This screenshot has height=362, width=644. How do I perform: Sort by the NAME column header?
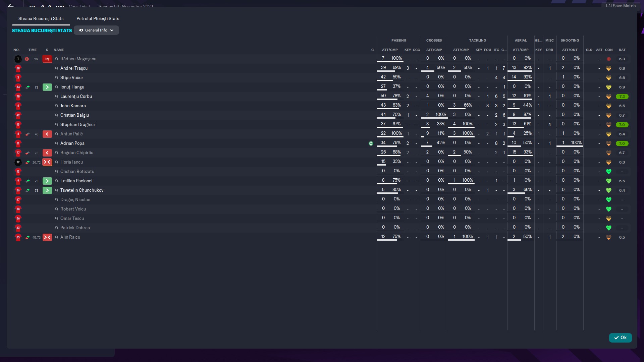point(59,50)
